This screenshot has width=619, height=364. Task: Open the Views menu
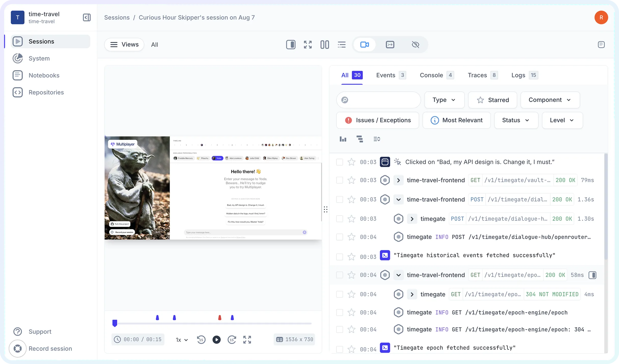tap(124, 45)
